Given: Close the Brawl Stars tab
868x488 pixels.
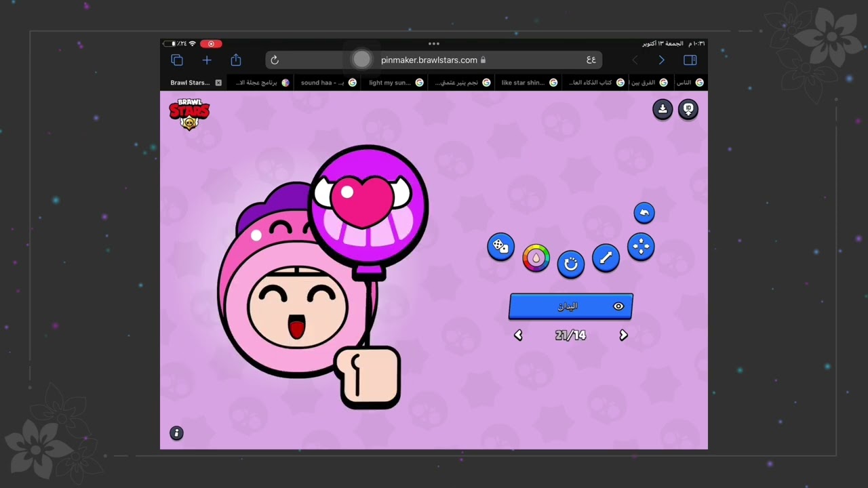Looking at the screenshot, I should coord(218,83).
